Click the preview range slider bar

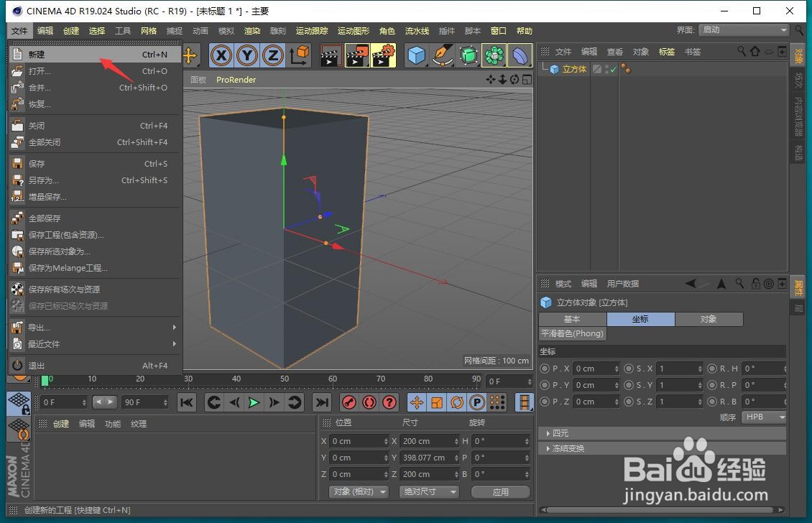pos(104,402)
